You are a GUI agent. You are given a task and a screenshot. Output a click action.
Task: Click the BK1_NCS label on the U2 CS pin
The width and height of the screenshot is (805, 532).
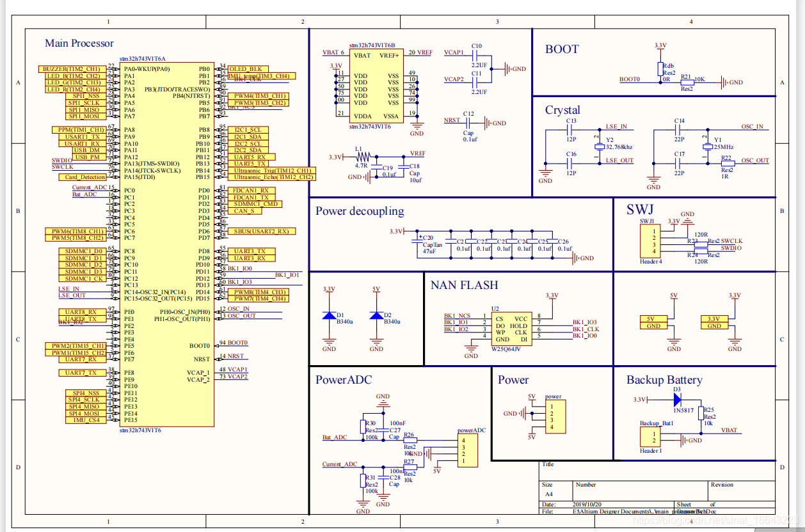pyautogui.click(x=457, y=316)
